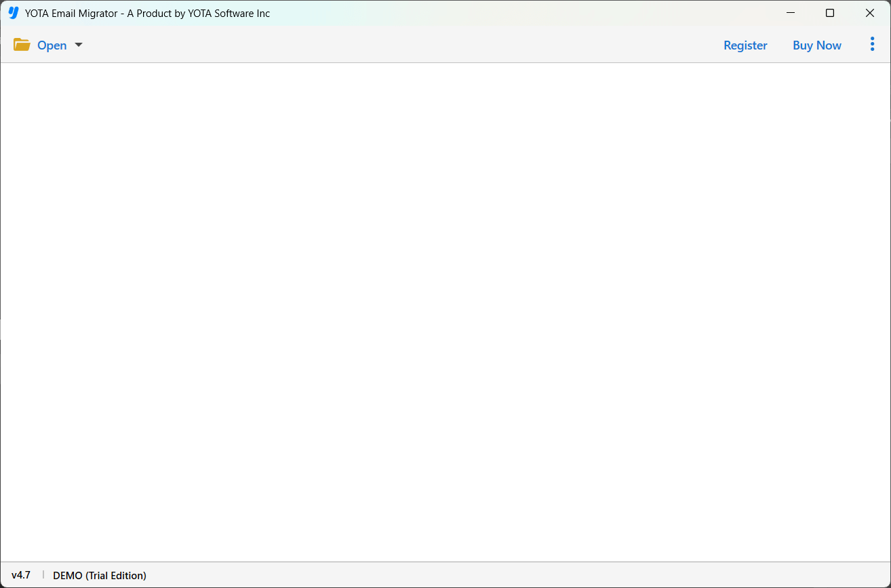Click 'YOTA Software Inc' in the window title

click(x=230, y=14)
